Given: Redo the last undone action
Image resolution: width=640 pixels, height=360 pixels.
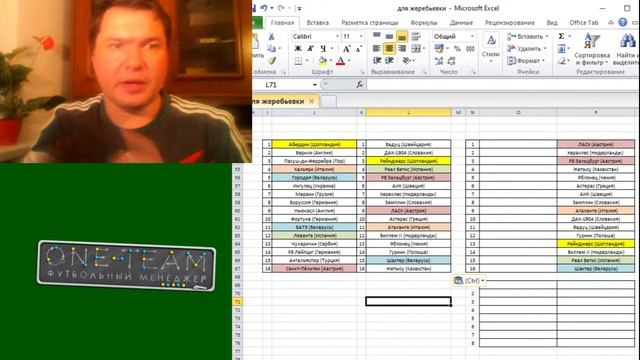Looking at the screenshot, I should point(281,8).
